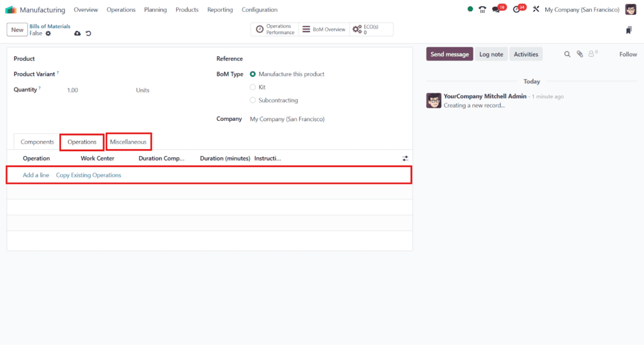The height and width of the screenshot is (345, 644).
Task: Open the ECO(s) stat button
Action: coord(371,29)
